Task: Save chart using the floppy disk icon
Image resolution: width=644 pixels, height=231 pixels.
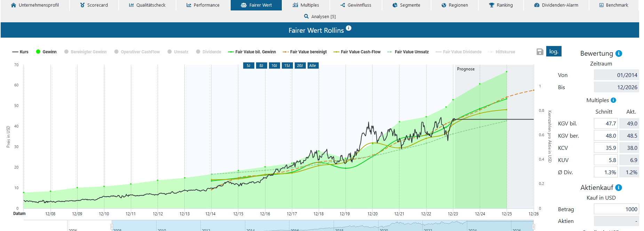Action: (x=540, y=52)
